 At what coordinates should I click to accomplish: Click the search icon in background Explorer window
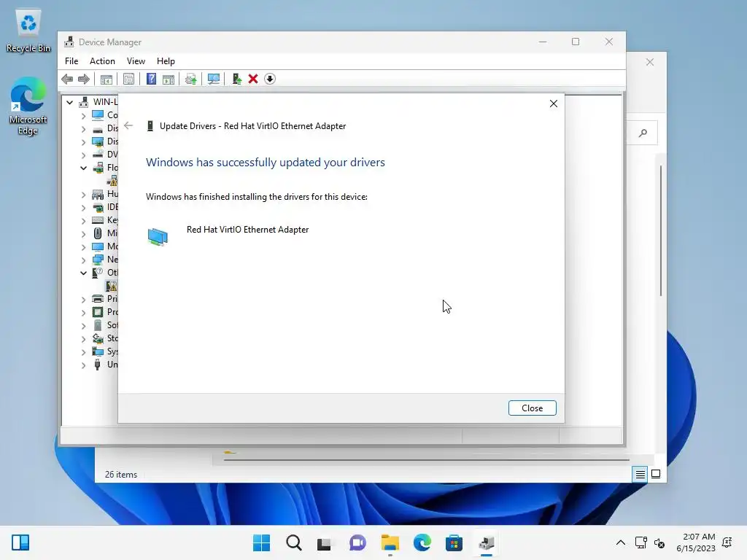(643, 133)
